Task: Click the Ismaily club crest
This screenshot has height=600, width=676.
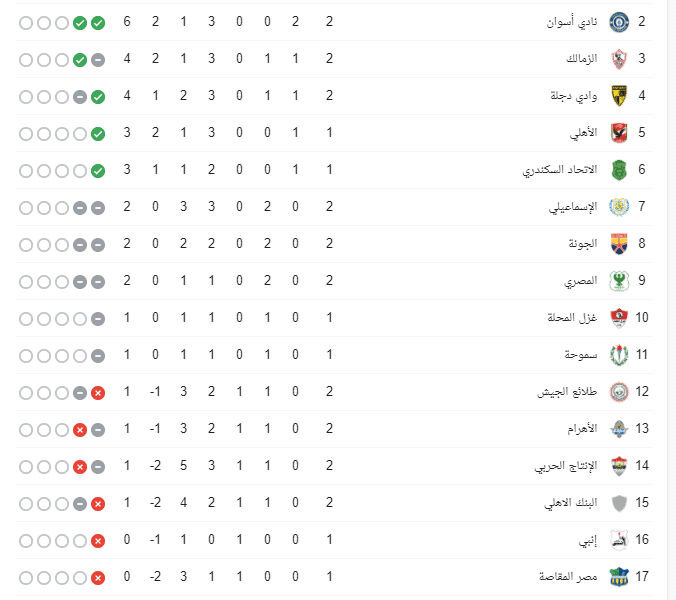Action: [619, 207]
